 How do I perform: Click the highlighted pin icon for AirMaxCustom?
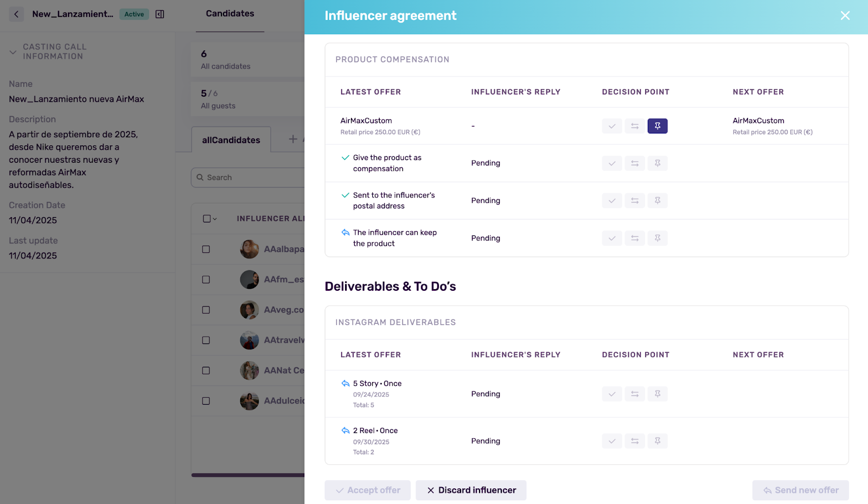click(x=657, y=126)
